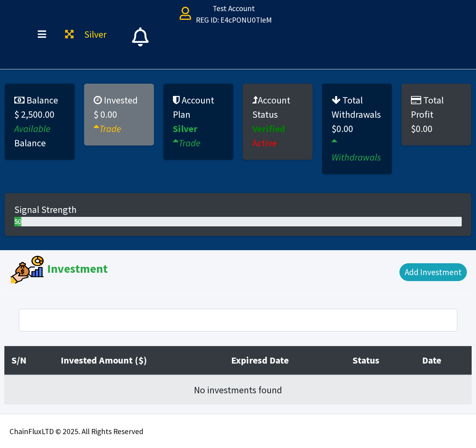
Task: Click the "REG ID: E4cPONU0TIeM" text
Action: (x=234, y=20)
